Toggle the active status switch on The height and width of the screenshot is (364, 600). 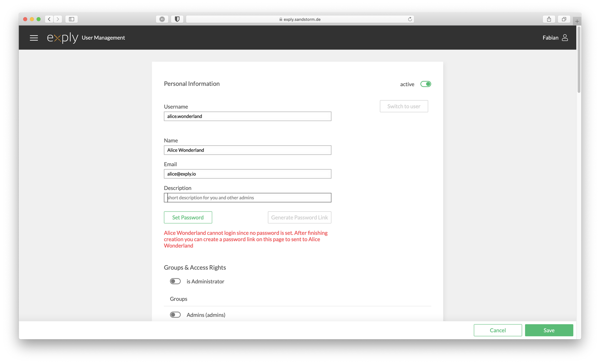point(426,84)
